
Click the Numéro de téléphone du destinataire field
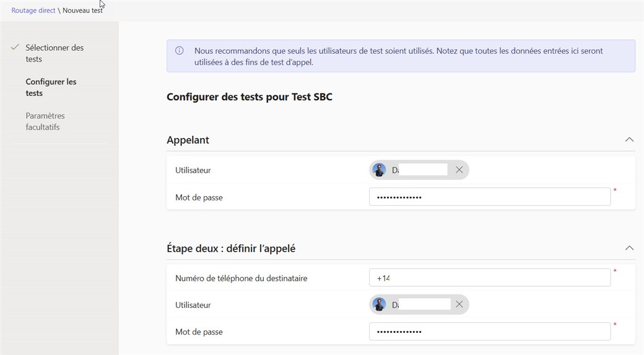tap(489, 278)
